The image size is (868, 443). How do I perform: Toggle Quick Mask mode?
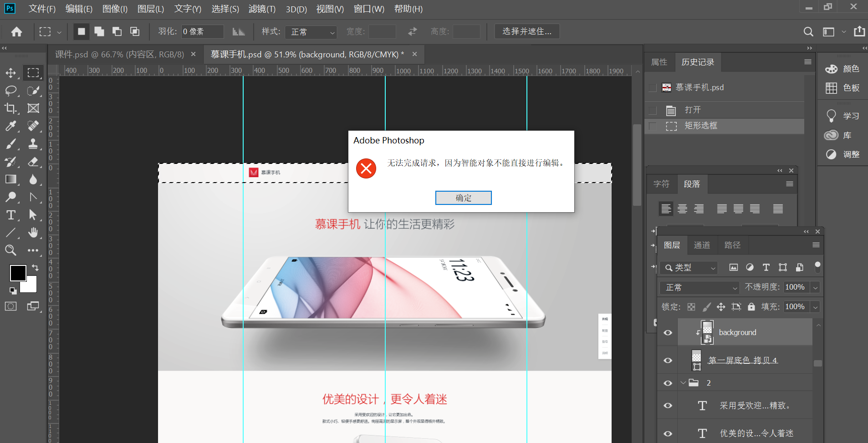(11, 306)
